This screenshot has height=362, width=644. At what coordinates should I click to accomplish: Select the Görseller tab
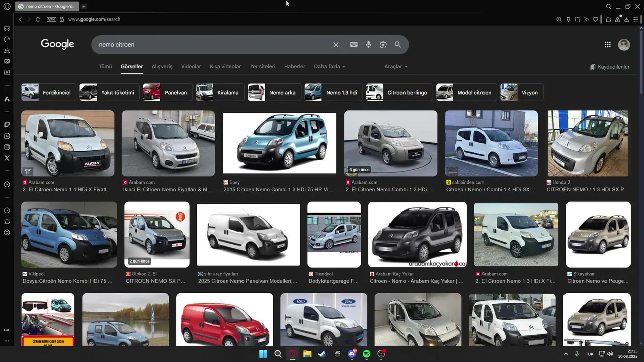(x=132, y=67)
